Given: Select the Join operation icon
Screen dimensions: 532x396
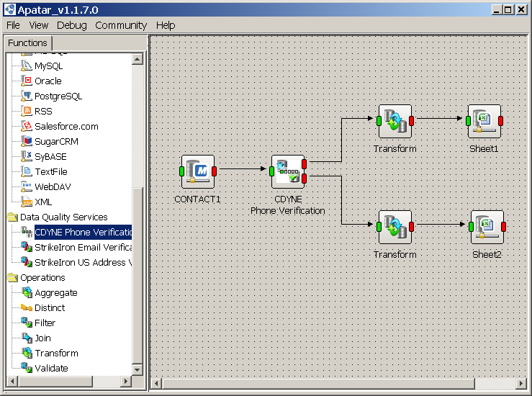Looking at the screenshot, I should click(x=27, y=338).
